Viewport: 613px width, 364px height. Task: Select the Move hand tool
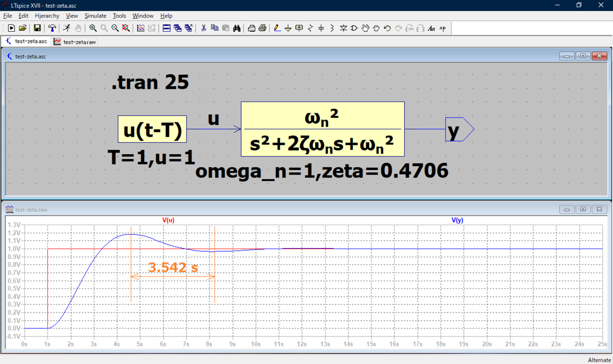[x=365, y=28]
